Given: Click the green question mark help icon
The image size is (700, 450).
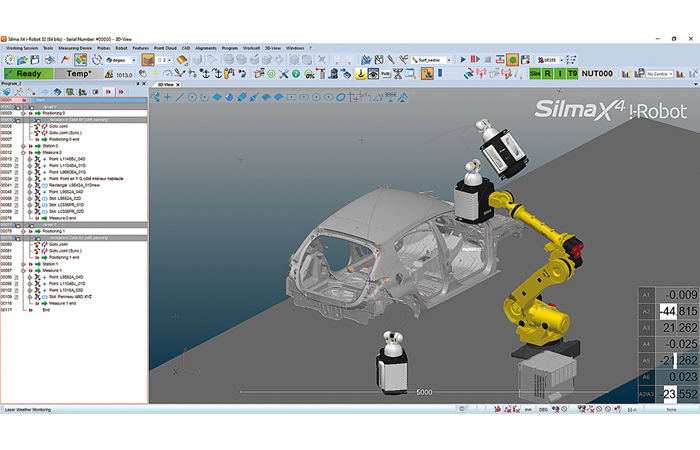Looking at the screenshot, I should click(296, 74).
